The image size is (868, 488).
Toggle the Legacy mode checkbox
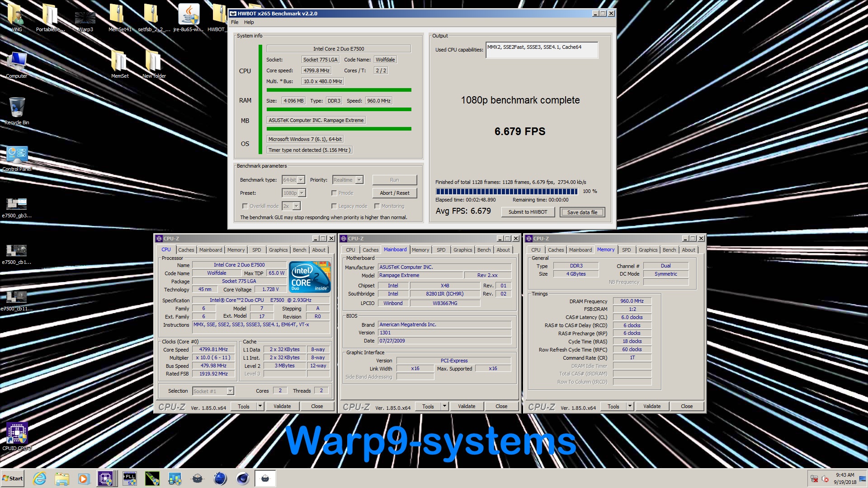click(334, 206)
